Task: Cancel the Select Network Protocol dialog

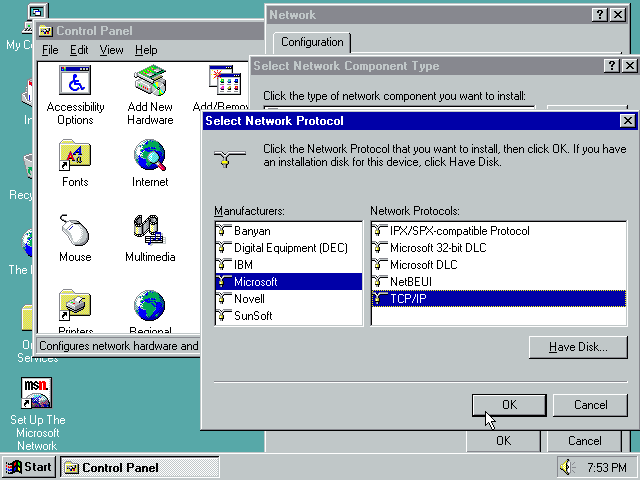Action: coord(590,405)
